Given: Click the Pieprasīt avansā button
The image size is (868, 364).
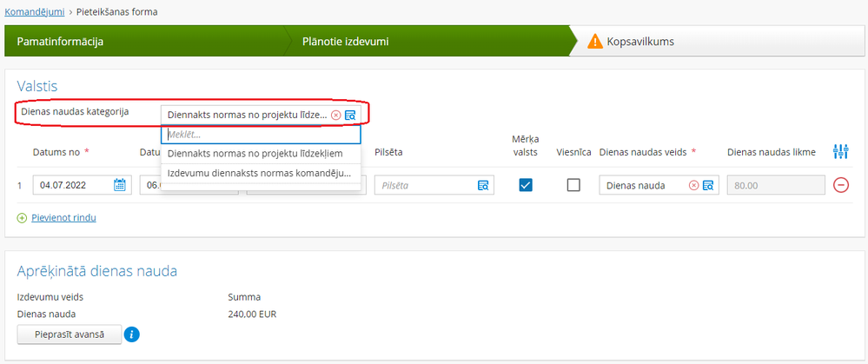Looking at the screenshot, I should 70,334.
